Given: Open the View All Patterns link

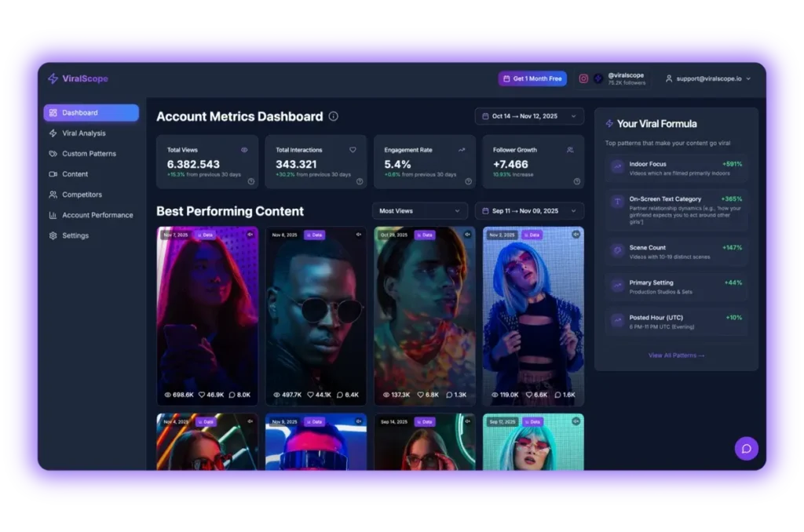Looking at the screenshot, I should pyautogui.click(x=676, y=355).
